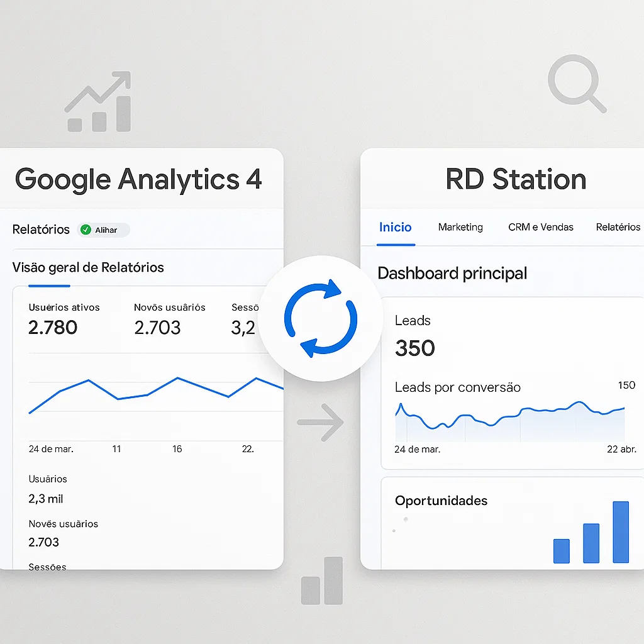Viewport: 644px width, 644px height.
Task: Click the Google Analytics 4 title
Action: (x=138, y=179)
